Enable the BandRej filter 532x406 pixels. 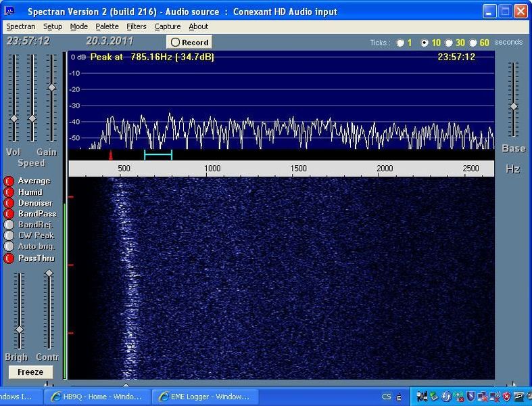point(9,225)
